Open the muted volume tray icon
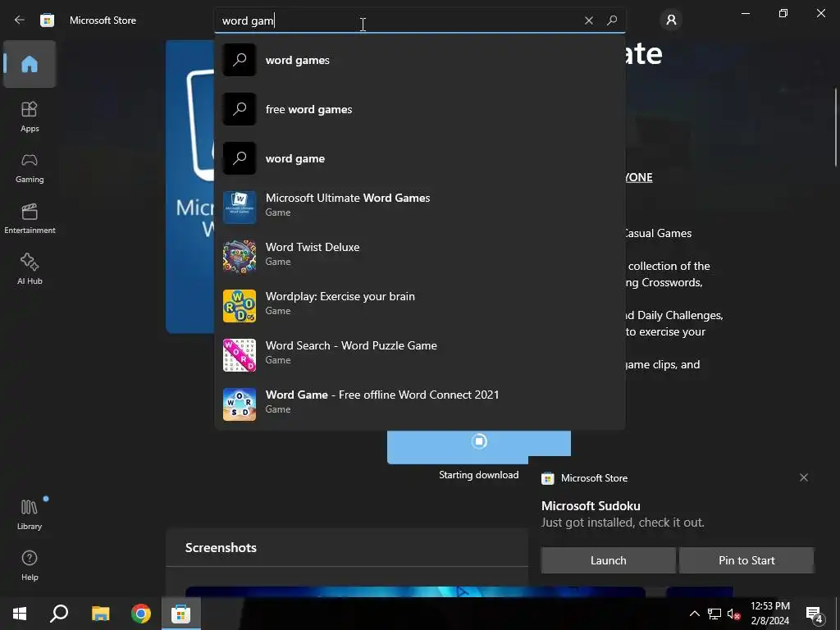The image size is (840, 630). coord(733,614)
